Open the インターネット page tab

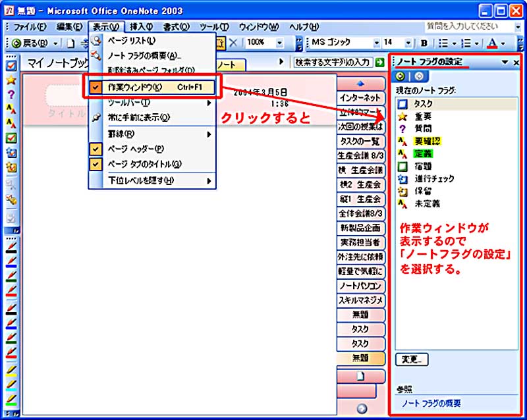coord(360,98)
